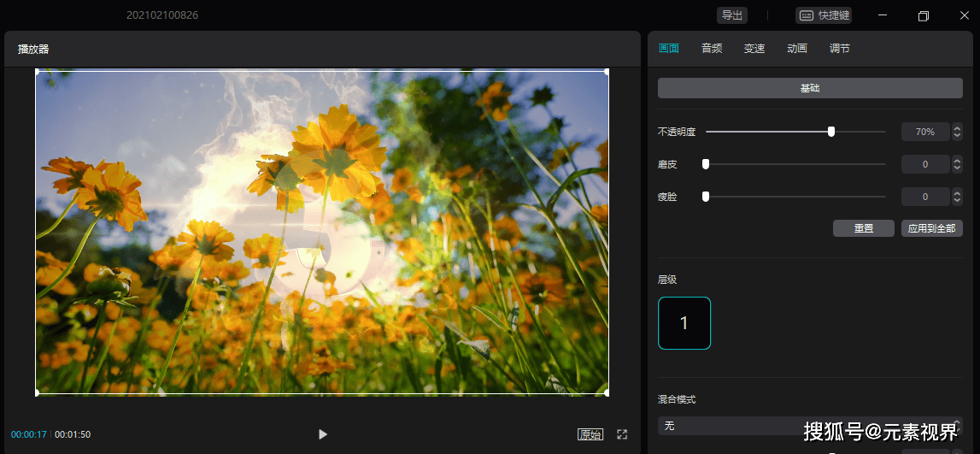Select layer level 1 tile

tap(684, 323)
